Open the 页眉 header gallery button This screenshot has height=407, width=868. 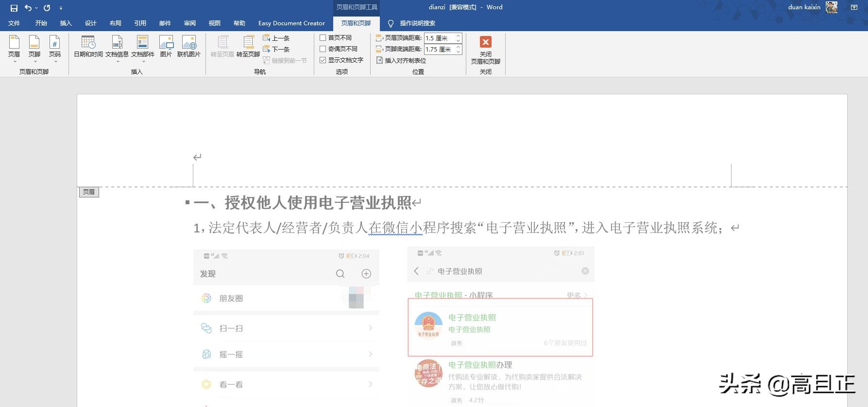point(14,49)
